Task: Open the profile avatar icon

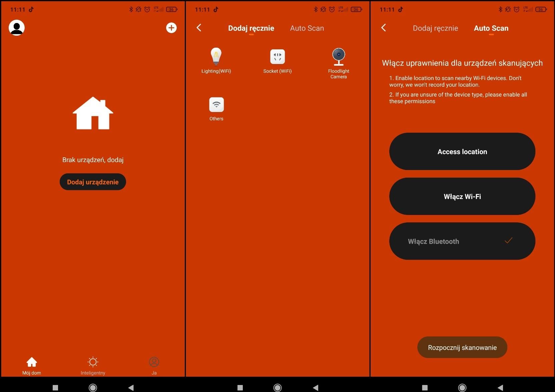Action: point(17,28)
